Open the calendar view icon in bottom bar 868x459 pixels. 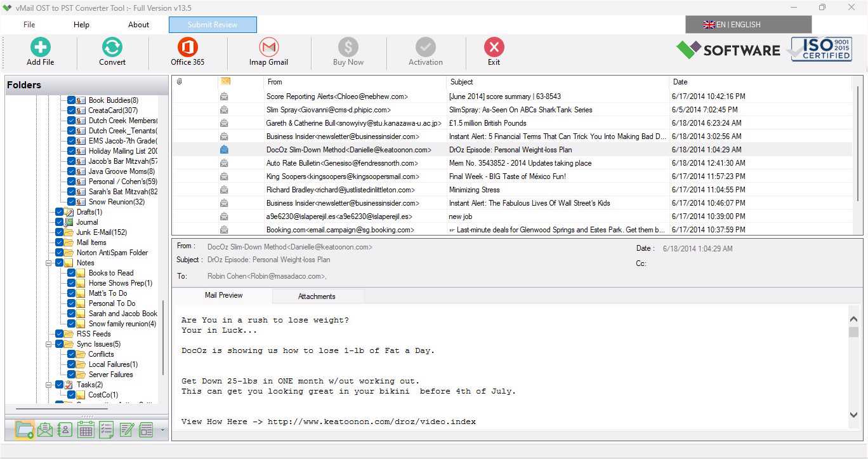pyautogui.click(x=86, y=430)
